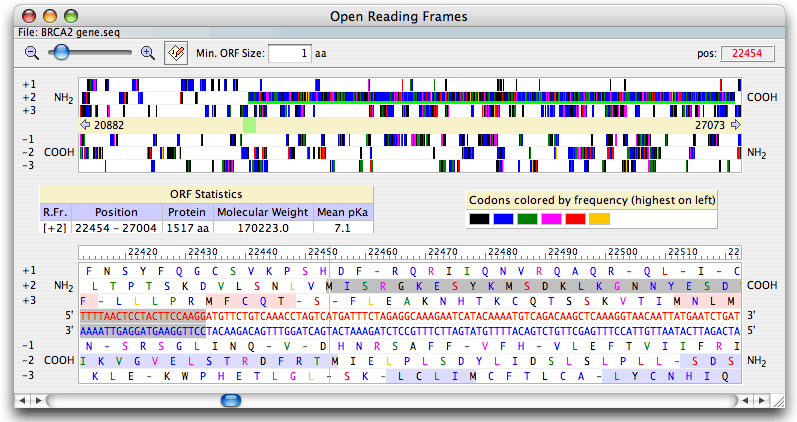Click the mean pKa value 7.1
Image resolution: width=797 pixels, height=422 pixels.
tap(343, 227)
